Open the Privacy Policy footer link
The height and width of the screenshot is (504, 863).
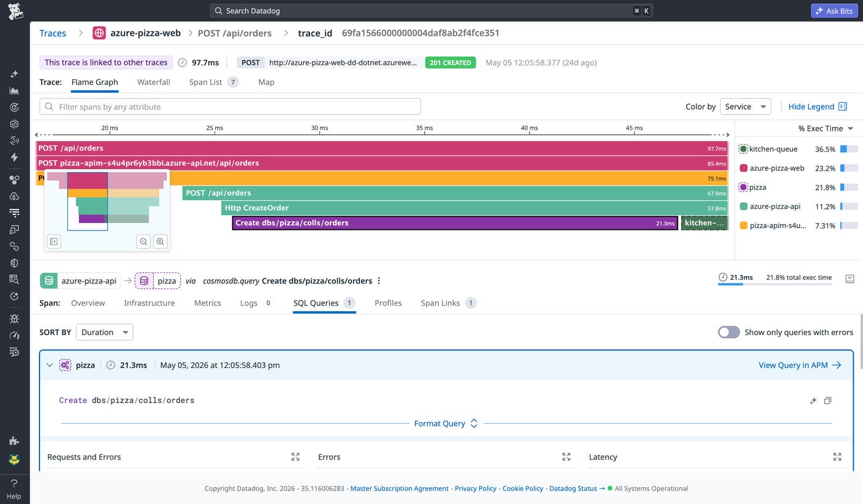coord(475,489)
